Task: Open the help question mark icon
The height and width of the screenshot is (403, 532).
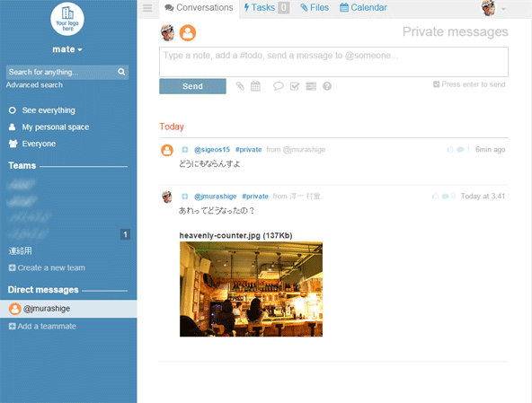Action: click(x=327, y=86)
